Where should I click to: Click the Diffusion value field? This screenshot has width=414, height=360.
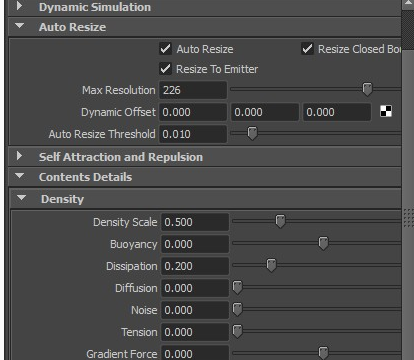195,288
